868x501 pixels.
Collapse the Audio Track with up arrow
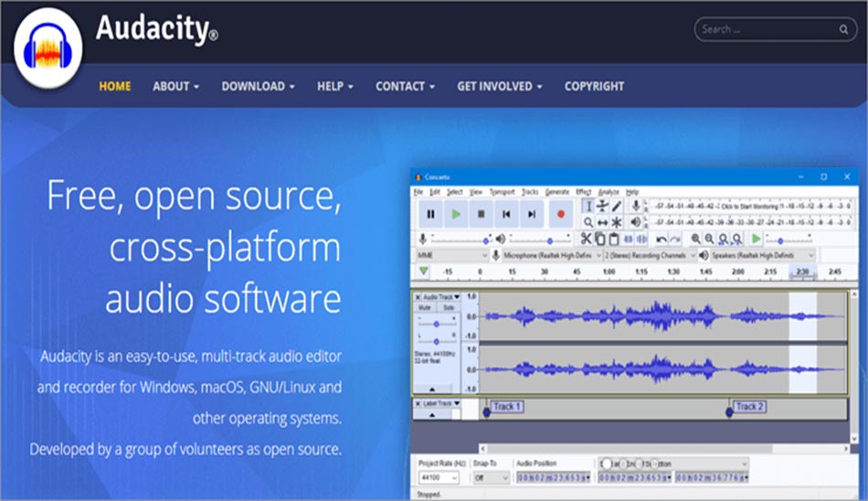[x=432, y=389]
